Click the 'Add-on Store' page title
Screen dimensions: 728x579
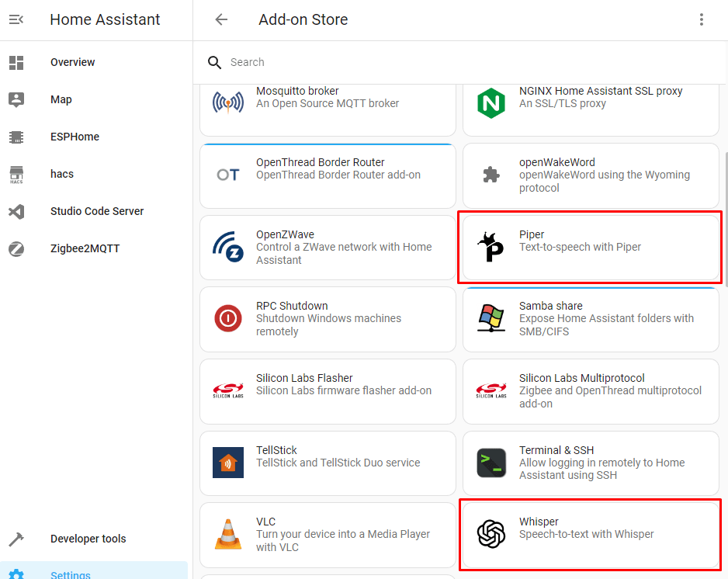tap(303, 19)
